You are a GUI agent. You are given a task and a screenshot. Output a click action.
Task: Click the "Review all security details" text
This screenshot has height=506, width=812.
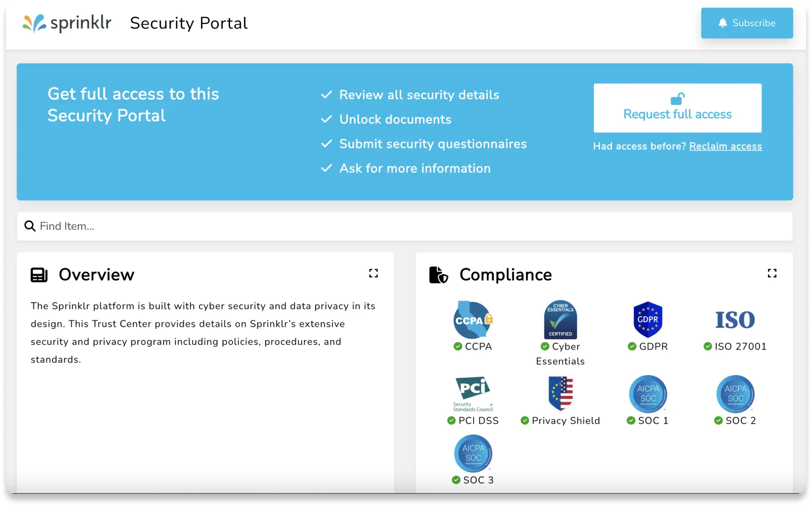pos(419,95)
